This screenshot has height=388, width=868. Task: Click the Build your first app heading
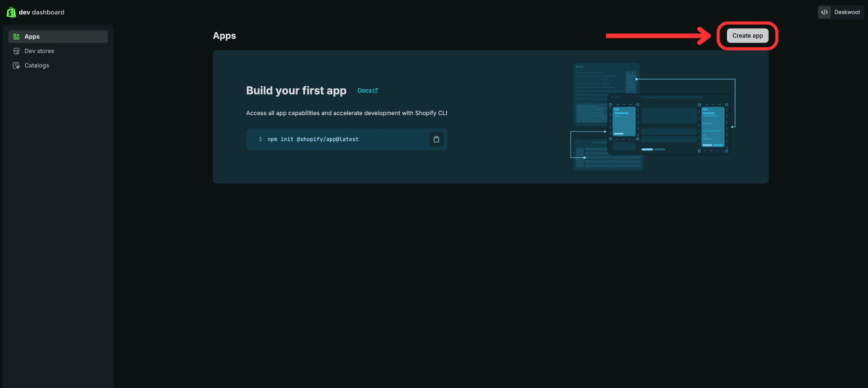coord(296,91)
